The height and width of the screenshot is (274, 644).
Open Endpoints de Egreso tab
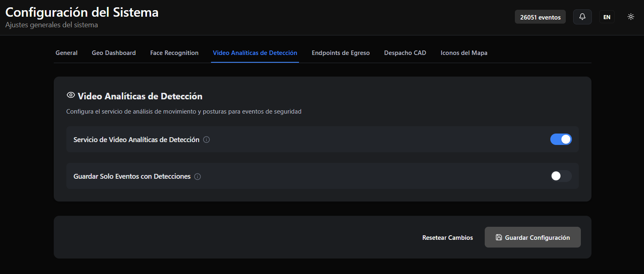coord(341,53)
